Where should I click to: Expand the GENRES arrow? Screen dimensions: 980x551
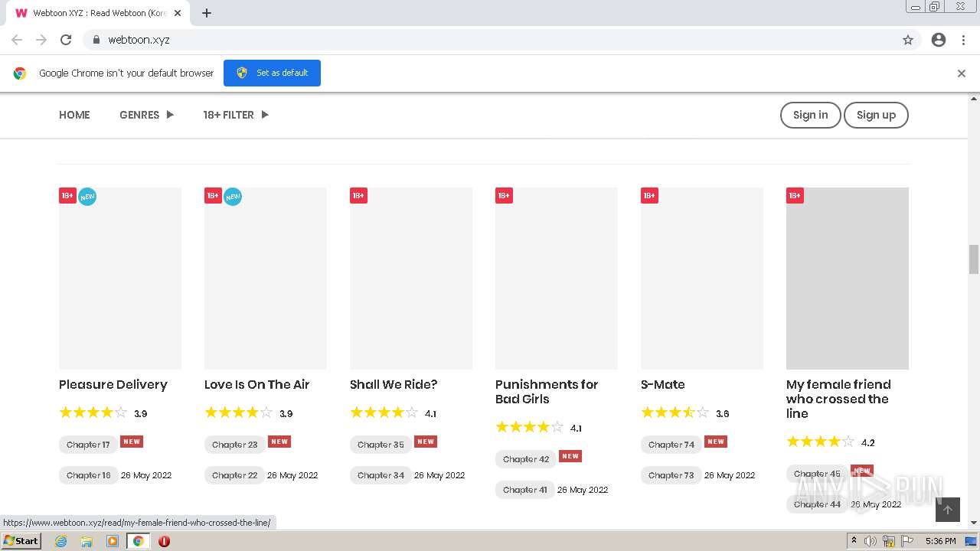click(x=170, y=115)
